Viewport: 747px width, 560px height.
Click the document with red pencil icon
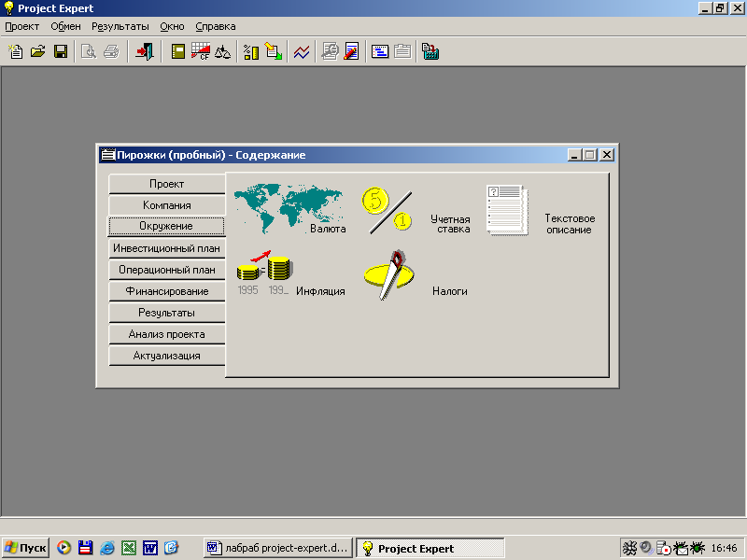click(352, 51)
